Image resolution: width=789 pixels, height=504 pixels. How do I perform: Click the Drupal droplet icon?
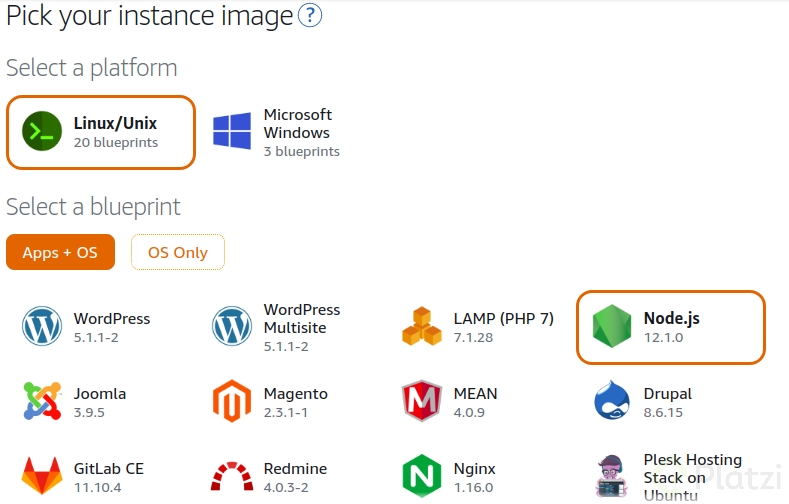(x=612, y=400)
